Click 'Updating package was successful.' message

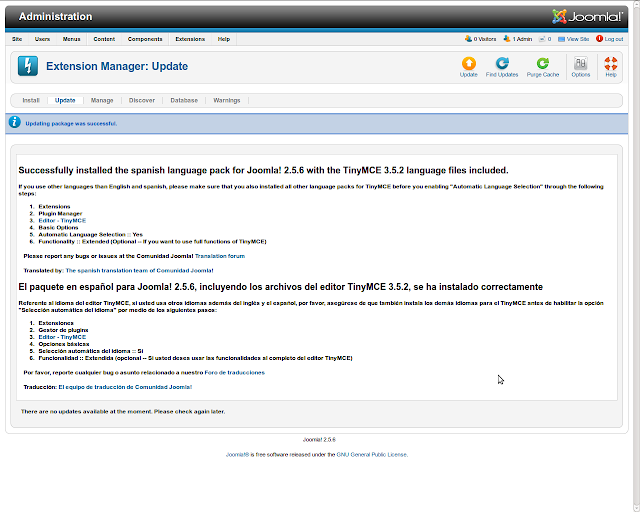(x=71, y=123)
